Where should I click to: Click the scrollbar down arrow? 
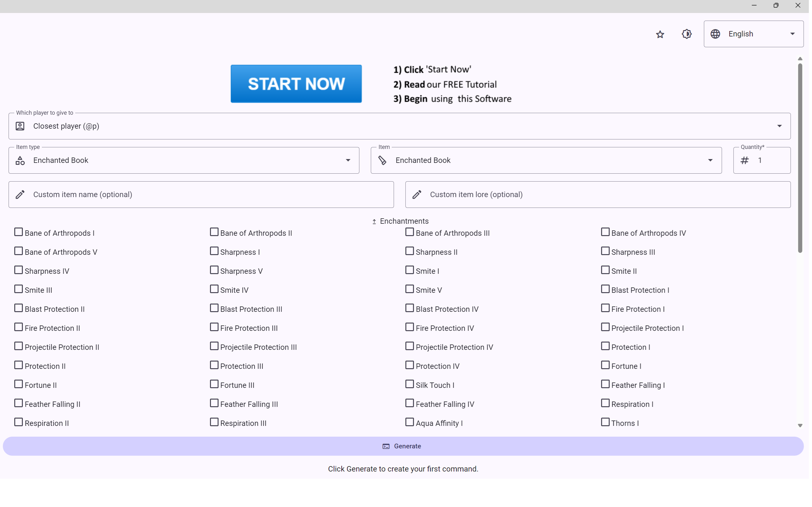(800, 426)
